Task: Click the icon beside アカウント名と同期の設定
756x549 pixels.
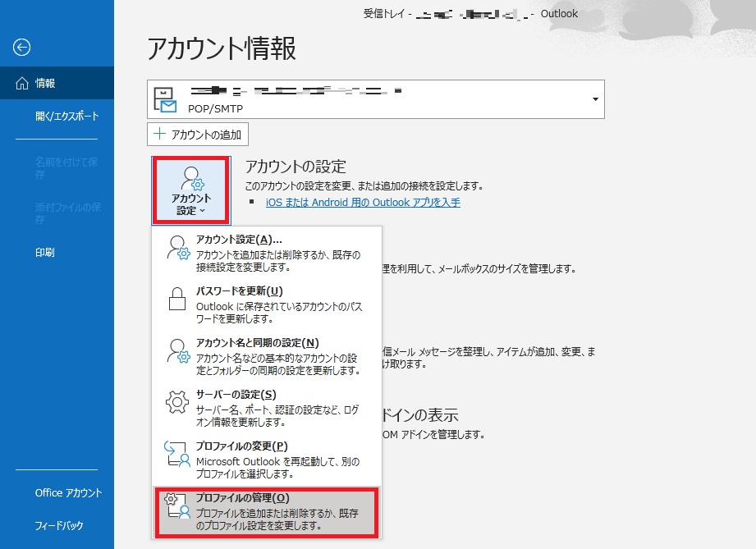Action: (x=178, y=351)
